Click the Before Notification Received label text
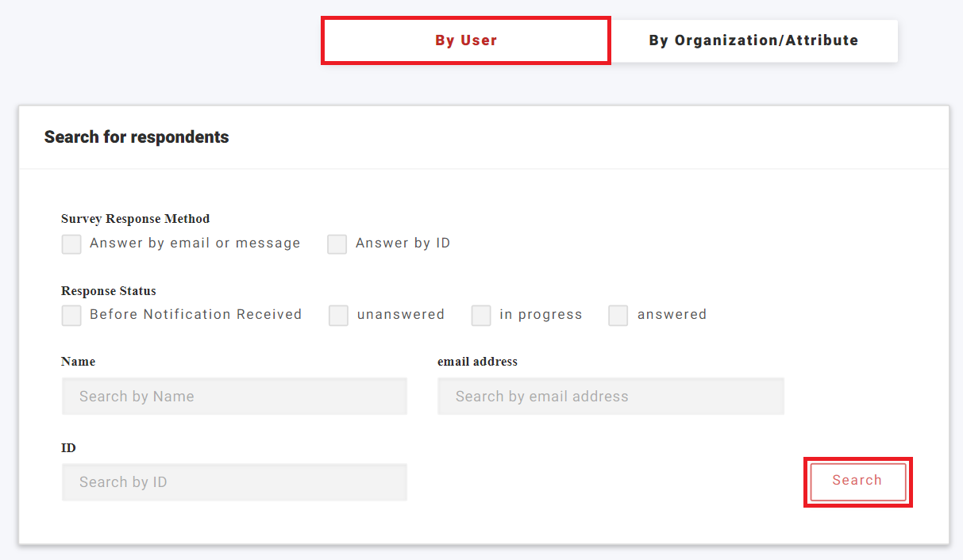The height and width of the screenshot is (560, 963). [x=195, y=315]
